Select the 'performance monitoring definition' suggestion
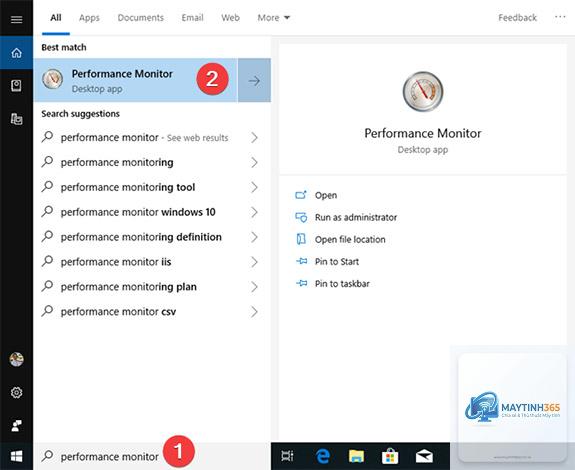Image resolution: width=575 pixels, height=470 pixels. coord(141,237)
